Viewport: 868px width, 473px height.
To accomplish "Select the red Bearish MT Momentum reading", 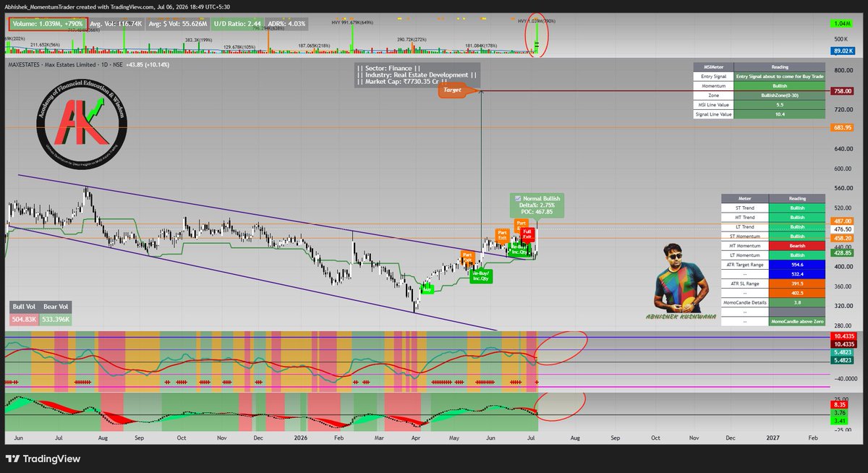I will 796,246.
